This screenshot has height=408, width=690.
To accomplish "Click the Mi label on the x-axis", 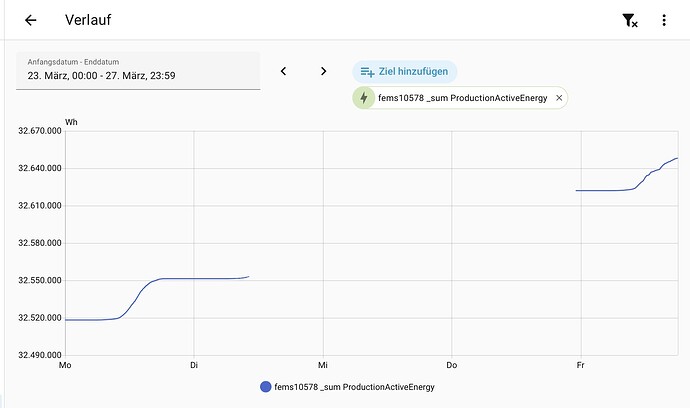I will tap(323, 366).
